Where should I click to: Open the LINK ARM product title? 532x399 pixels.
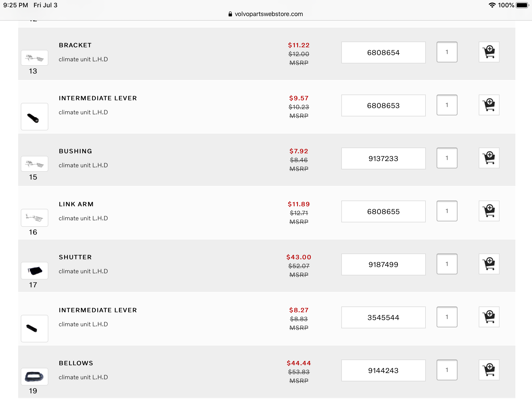[76, 204]
